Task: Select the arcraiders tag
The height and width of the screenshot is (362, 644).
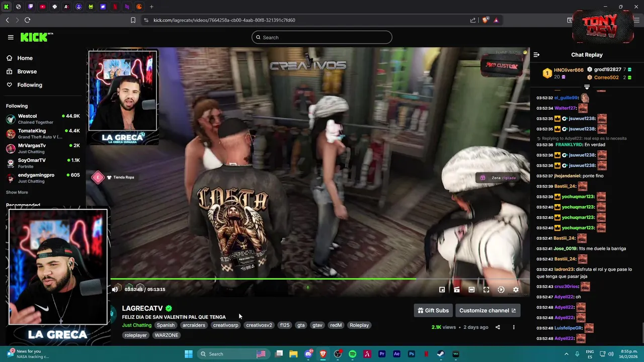Action: pos(194,325)
